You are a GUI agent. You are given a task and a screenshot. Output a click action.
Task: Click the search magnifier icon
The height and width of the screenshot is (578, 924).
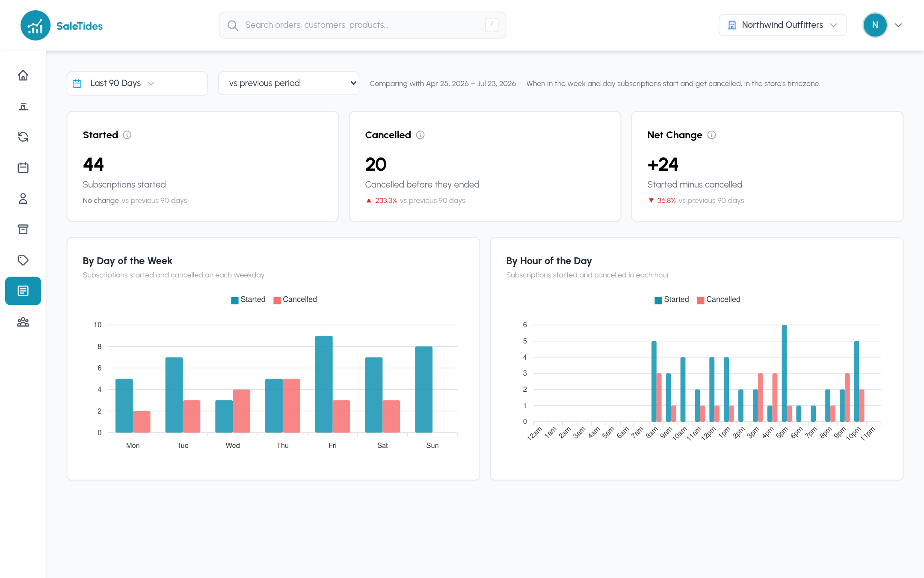(233, 25)
